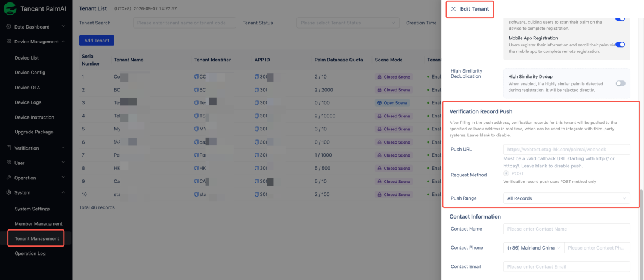This screenshot has width=644, height=280.
Task: Open the Push Range All Records dropdown
Action: [x=566, y=198]
